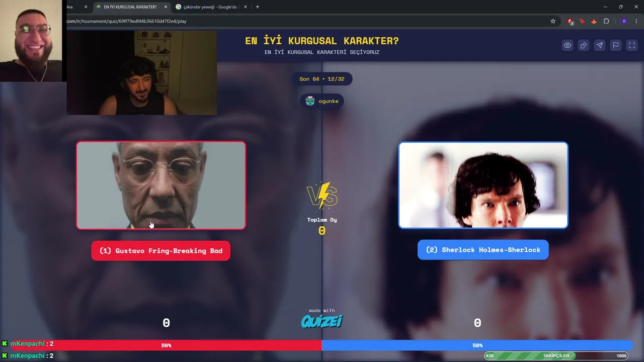The height and width of the screenshot is (362, 644).
Task: Switch to the çükündür yemeği Google tab
Action: click(211, 7)
